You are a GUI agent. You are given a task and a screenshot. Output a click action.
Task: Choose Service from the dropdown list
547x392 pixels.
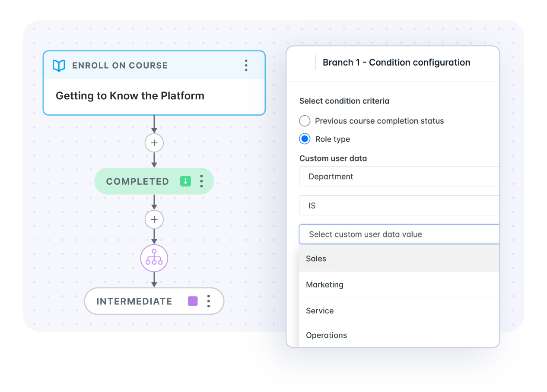pos(399,310)
